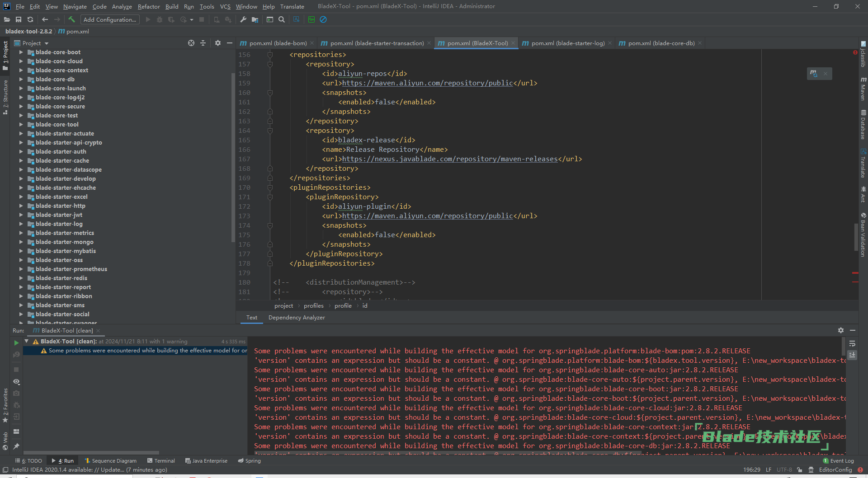Pin the Run tab with pin icon
Screen dimensions: 868x478
16,446
